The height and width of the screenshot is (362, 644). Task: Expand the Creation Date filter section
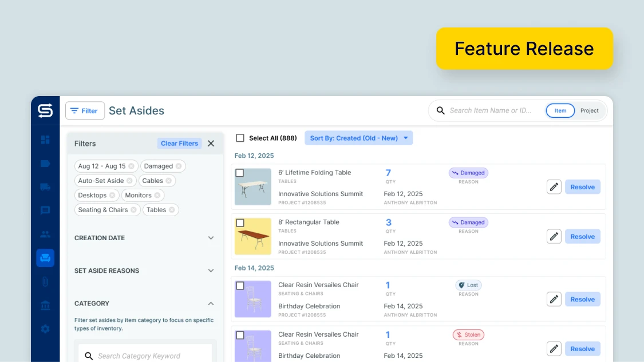pos(210,237)
